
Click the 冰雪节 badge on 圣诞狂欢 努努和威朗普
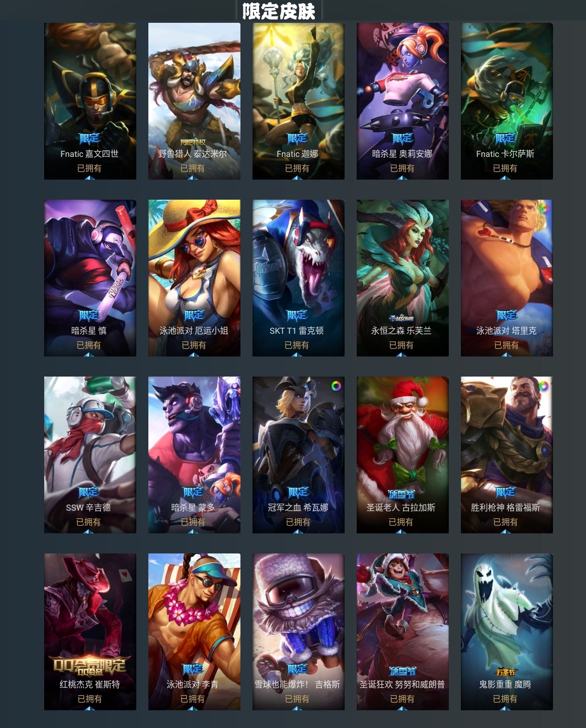point(402,671)
